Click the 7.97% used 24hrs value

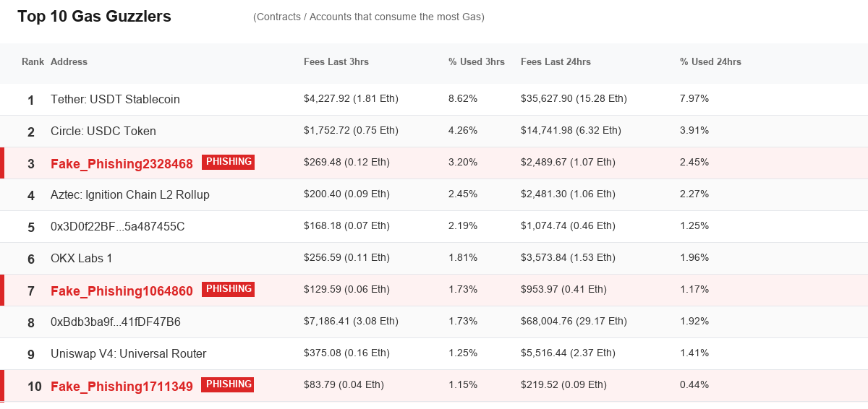pos(694,98)
